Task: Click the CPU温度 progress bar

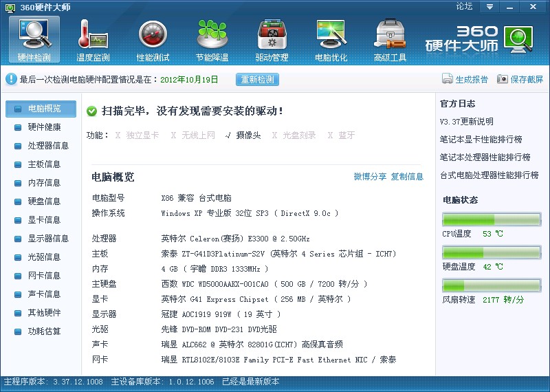Action: click(492, 219)
